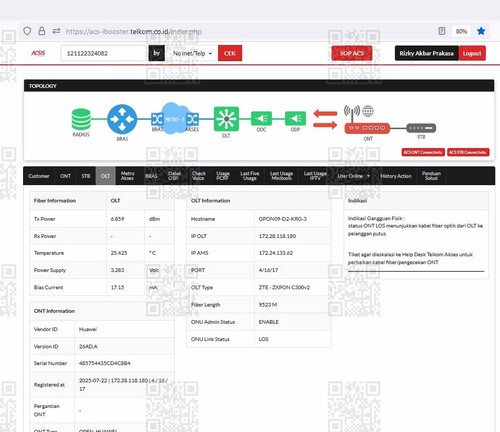Click the gray STB device icon

point(421,128)
